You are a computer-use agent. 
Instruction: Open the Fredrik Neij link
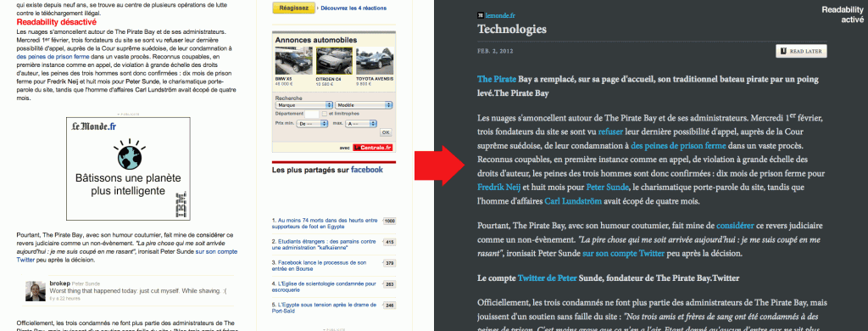click(x=498, y=187)
